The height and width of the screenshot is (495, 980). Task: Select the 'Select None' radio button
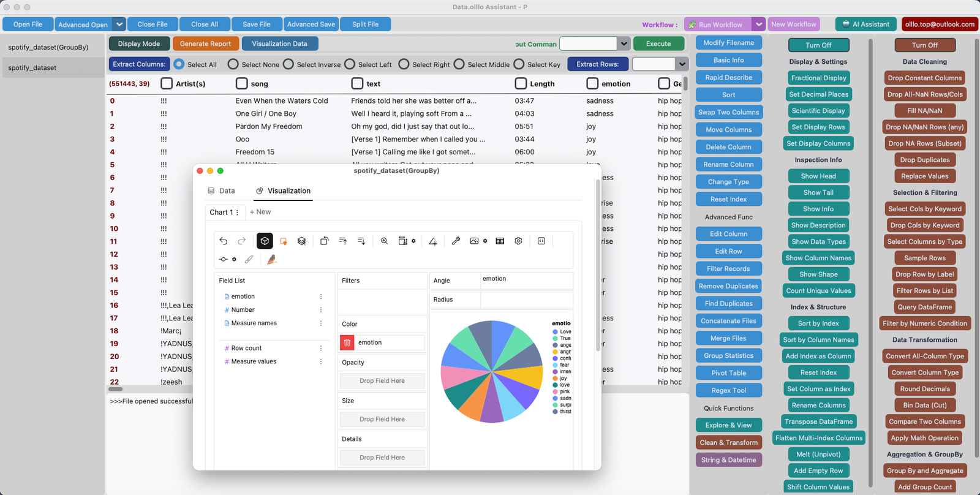coord(233,64)
